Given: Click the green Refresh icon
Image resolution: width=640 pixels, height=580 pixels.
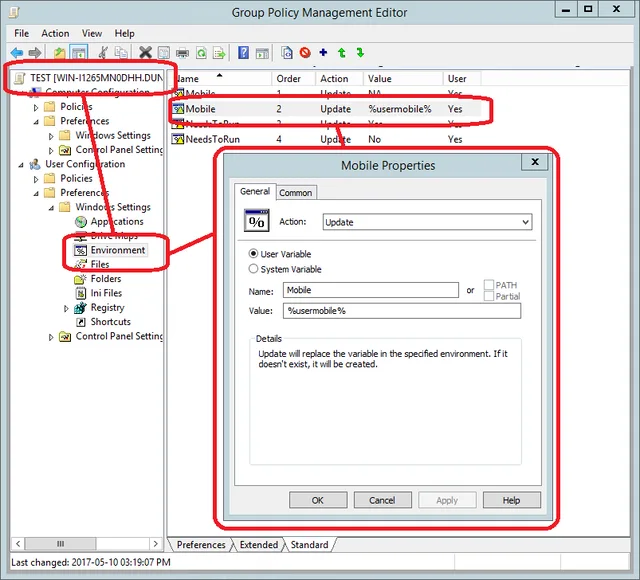Looking at the screenshot, I should pyautogui.click(x=201, y=53).
